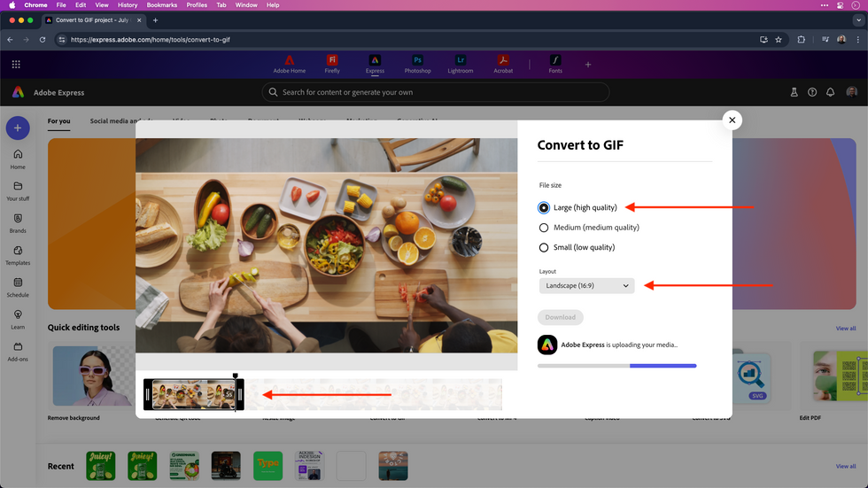Image resolution: width=868 pixels, height=488 pixels.
Task: Open the first Juicy! recent project
Action: pos(101,465)
